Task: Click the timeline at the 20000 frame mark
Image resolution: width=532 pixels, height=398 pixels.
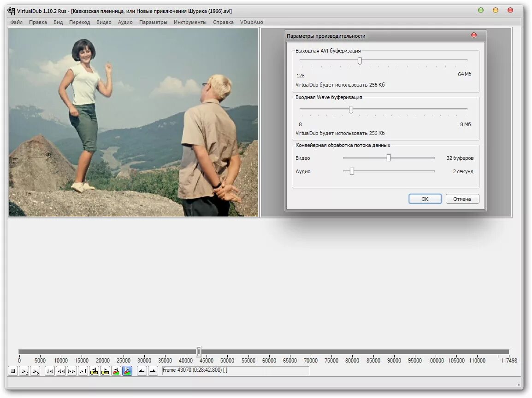Action: pyautogui.click(x=102, y=351)
